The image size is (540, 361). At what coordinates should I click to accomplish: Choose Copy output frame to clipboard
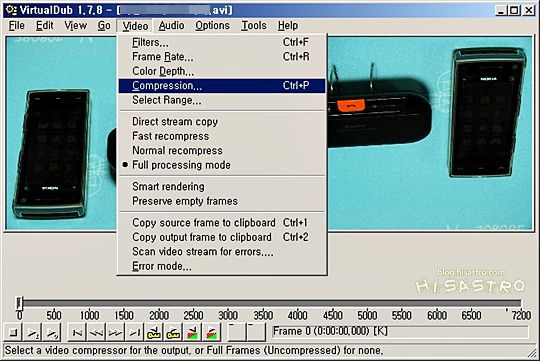(222, 237)
